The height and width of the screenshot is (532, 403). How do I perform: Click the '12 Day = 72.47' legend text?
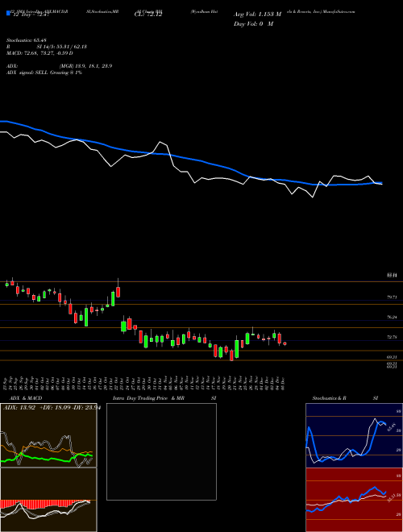(x=30, y=15)
